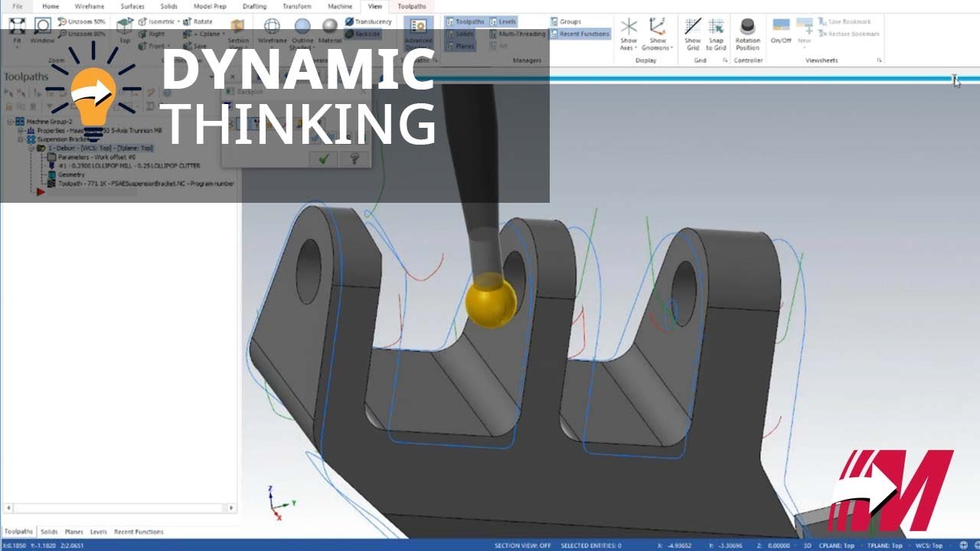Image resolution: width=980 pixels, height=551 pixels.
Task: Click the Toolpaths panel horizontal scrollbar
Action: [119, 508]
